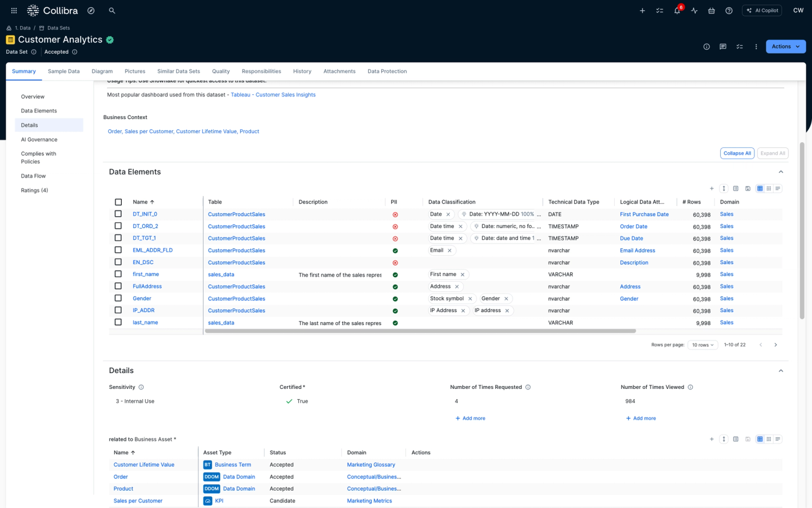Viewport: 812px width, 508px height.
Task: Open the rows per page dropdown
Action: 703,345
